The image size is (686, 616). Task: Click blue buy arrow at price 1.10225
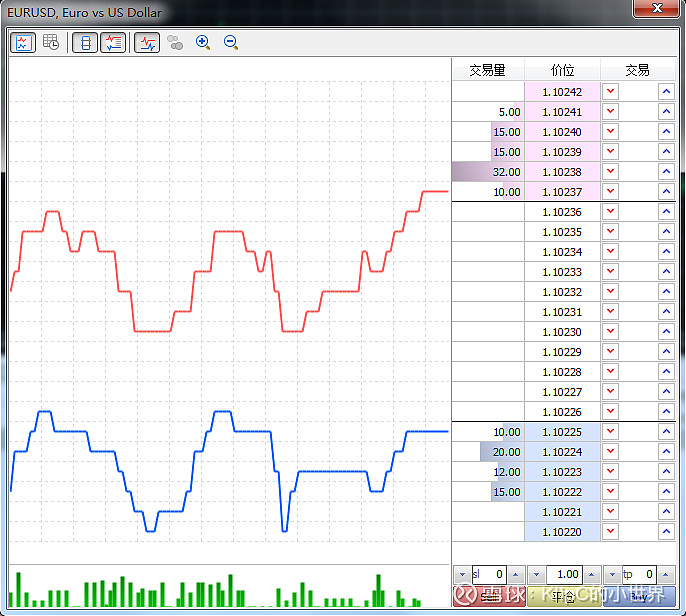pyautogui.click(x=666, y=432)
